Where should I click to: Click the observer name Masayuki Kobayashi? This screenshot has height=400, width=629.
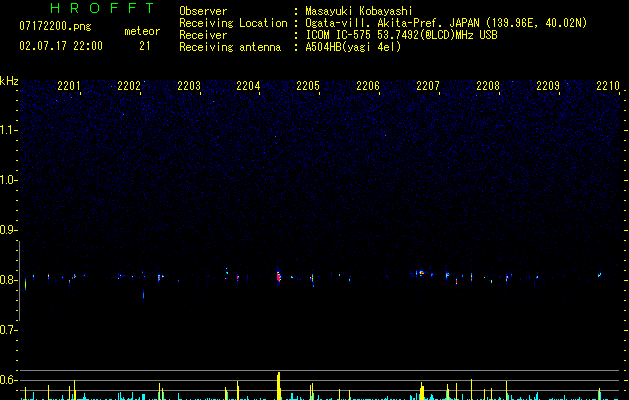359,11
